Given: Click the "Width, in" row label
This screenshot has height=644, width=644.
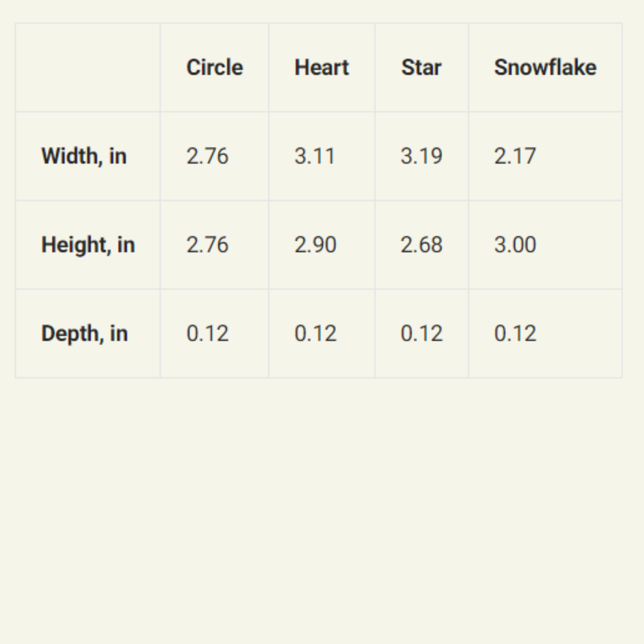Looking at the screenshot, I should click(84, 156).
